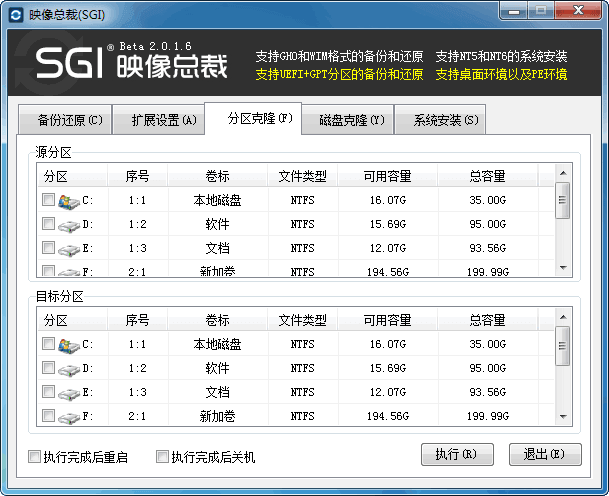Open the 扩展设置(A) tab
Screen dimensions: 609x496
coord(158,120)
